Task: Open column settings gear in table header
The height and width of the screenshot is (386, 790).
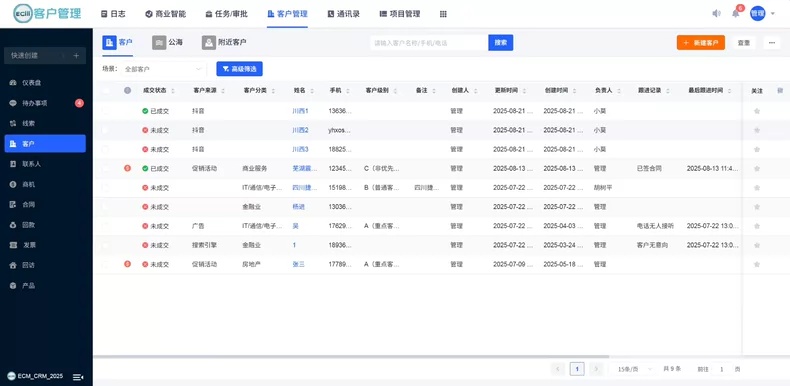Action: point(780,91)
